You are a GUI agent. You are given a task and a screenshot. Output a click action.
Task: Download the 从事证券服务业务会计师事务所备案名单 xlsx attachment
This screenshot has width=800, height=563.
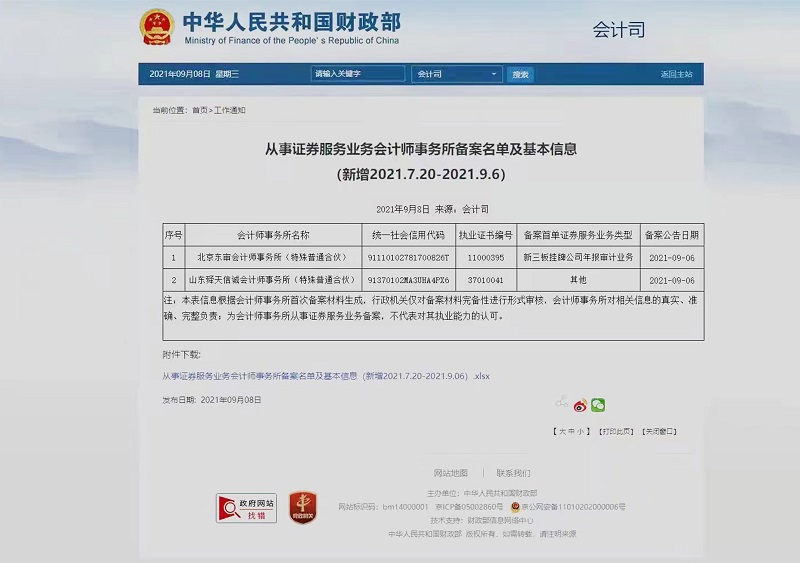[x=326, y=376]
